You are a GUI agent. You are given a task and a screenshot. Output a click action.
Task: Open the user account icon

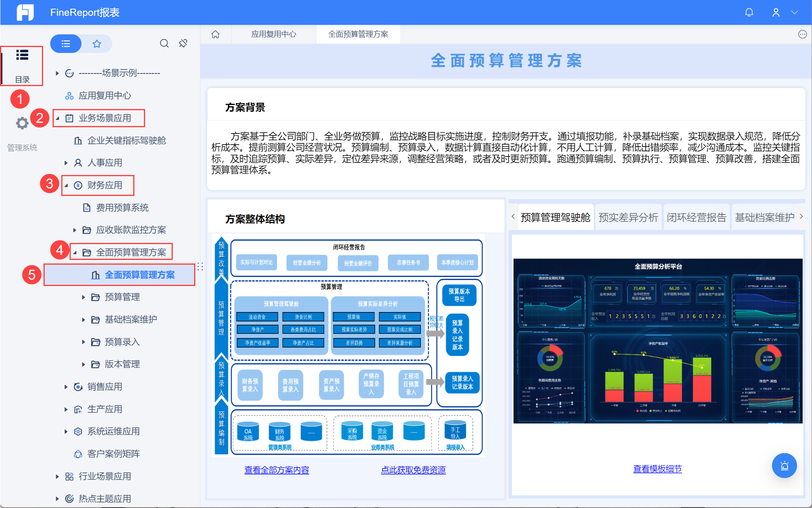coord(776,12)
